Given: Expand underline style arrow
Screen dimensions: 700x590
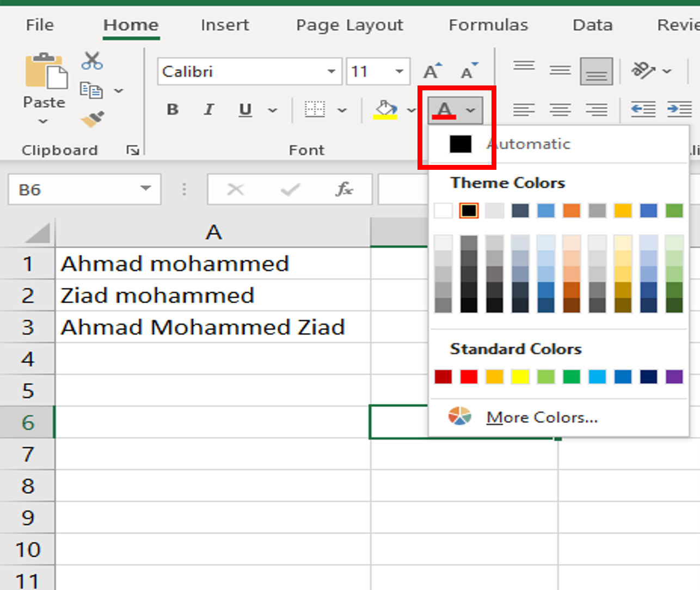Looking at the screenshot, I should (x=273, y=110).
